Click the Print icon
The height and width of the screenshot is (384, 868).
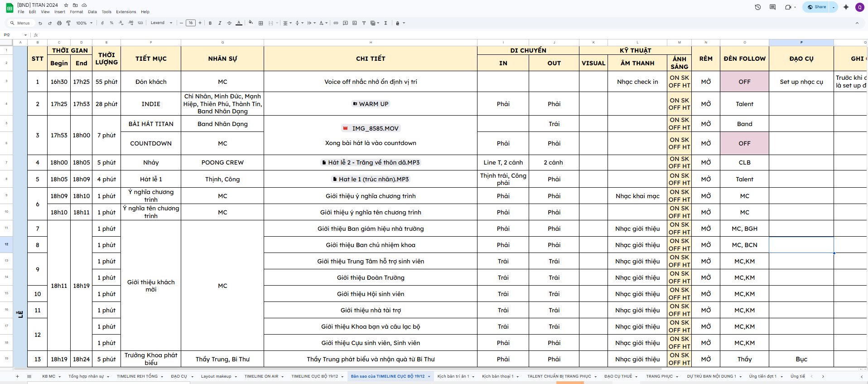[59, 23]
